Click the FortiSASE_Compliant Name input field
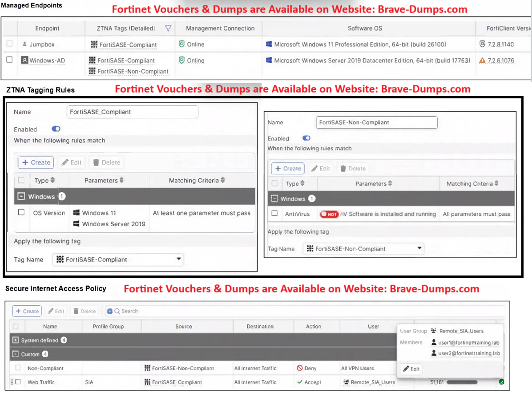This screenshot has width=532, height=397. coord(132,112)
